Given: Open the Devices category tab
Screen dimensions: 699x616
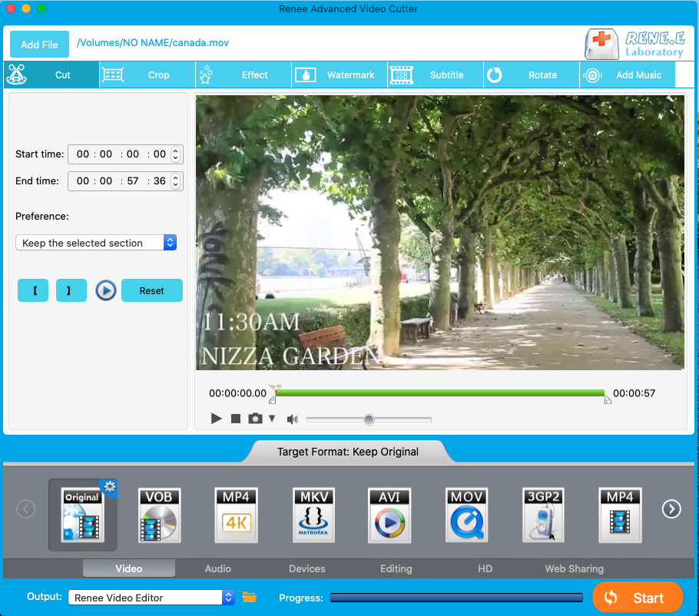Looking at the screenshot, I should click(307, 568).
